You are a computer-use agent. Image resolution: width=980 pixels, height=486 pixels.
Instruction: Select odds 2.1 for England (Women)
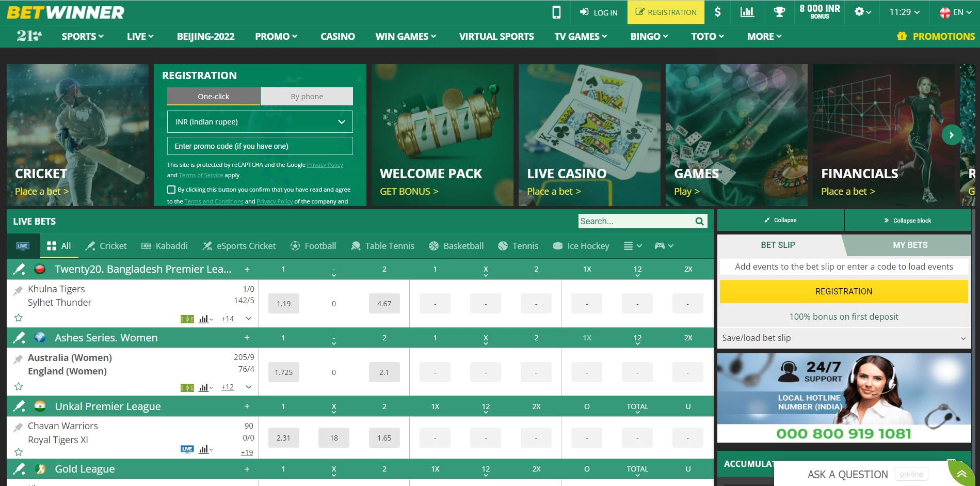click(384, 372)
